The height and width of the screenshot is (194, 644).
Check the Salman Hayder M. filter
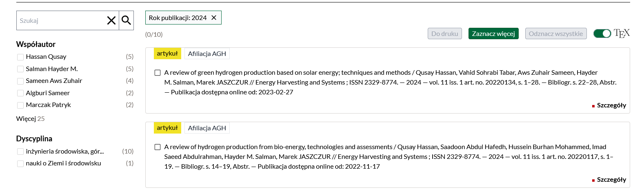click(x=20, y=69)
